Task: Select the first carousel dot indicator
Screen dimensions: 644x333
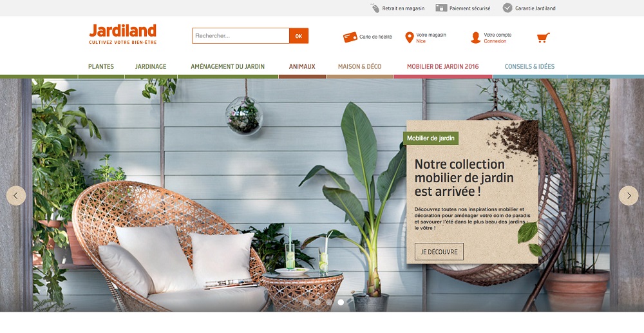Action: click(x=305, y=302)
